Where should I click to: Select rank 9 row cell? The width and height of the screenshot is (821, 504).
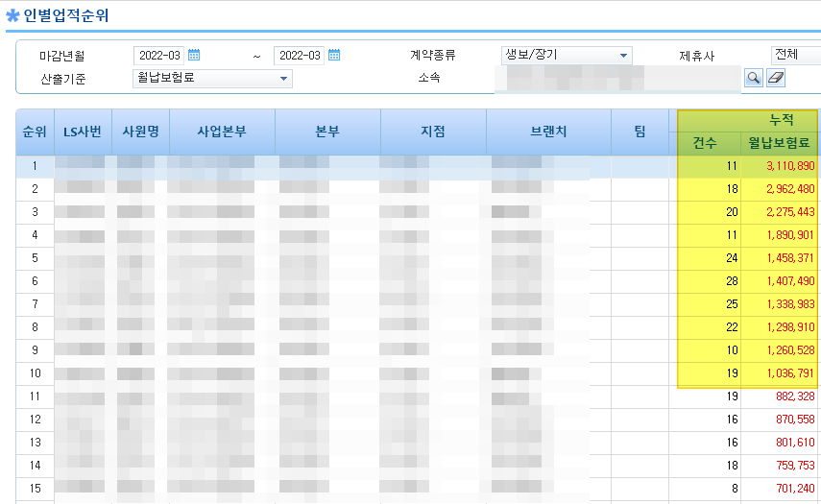[36, 350]
